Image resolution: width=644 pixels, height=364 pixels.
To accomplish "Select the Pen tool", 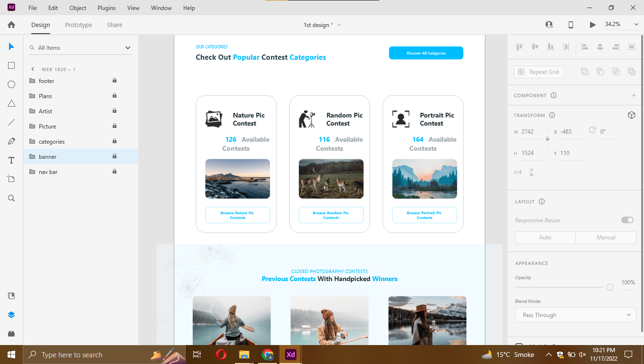I will click(x=11, y=141).
